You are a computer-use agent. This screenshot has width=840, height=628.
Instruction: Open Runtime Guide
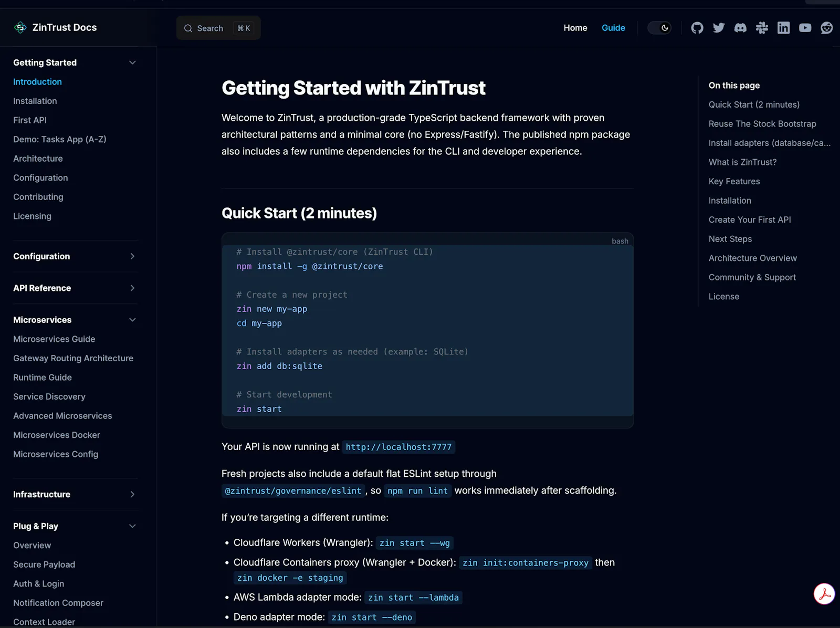[x=43, y=378]
